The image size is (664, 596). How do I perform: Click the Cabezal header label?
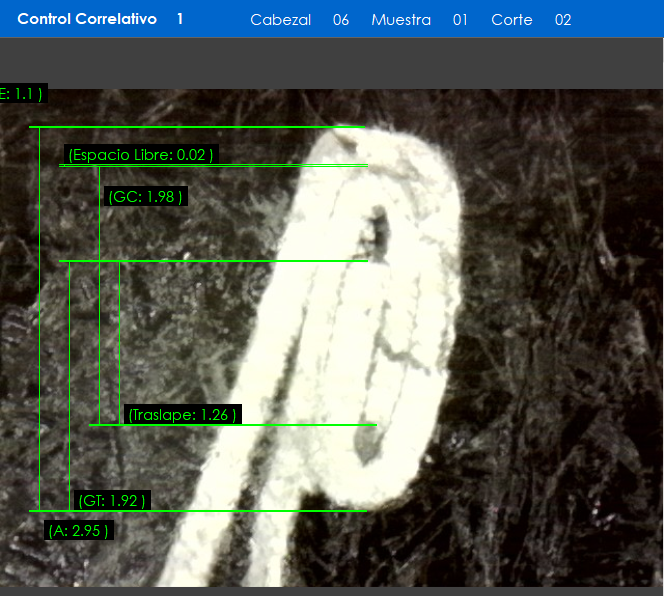point(280,20)
